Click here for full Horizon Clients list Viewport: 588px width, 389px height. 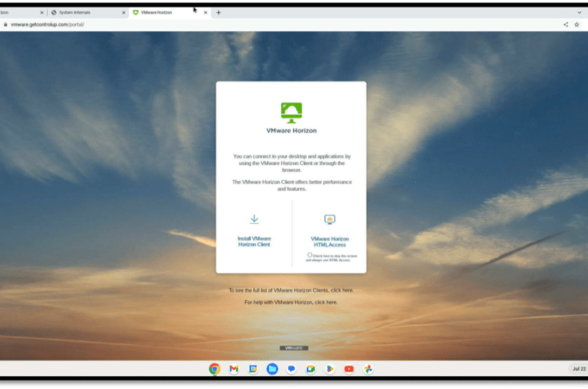click(341, 290)
